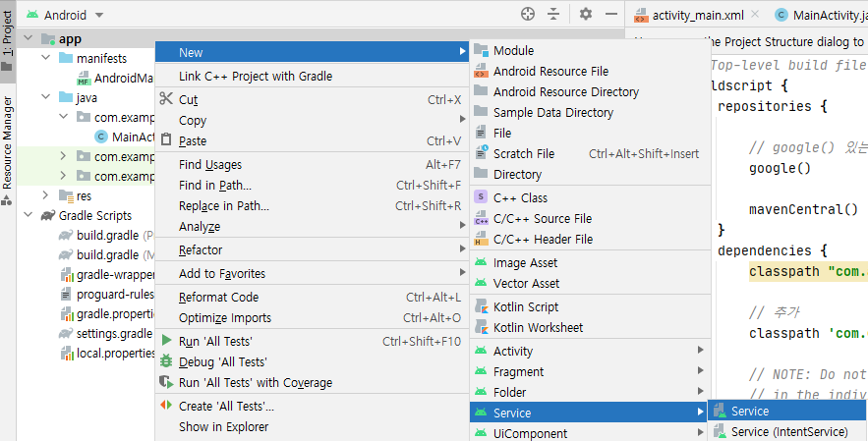The width and height of the screenshot is (868, 441).
Task: Choose Optimize Imports menu entry
Action: [313, 317]
